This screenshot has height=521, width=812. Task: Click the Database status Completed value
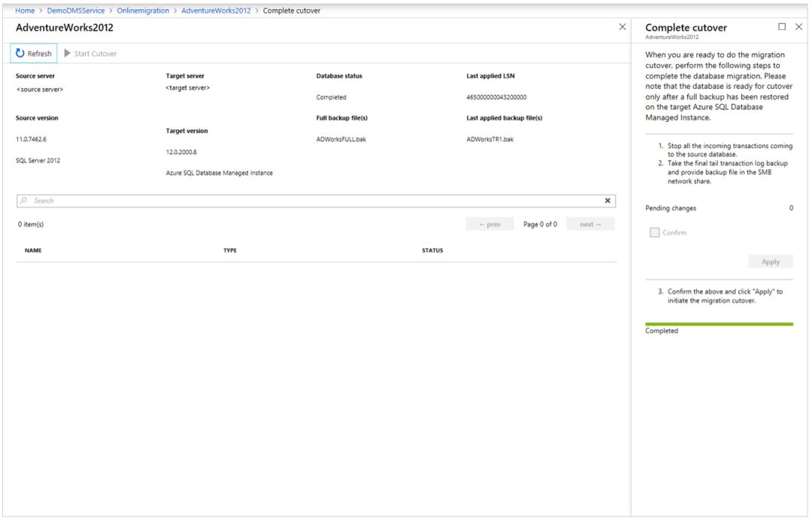[331, 98]
